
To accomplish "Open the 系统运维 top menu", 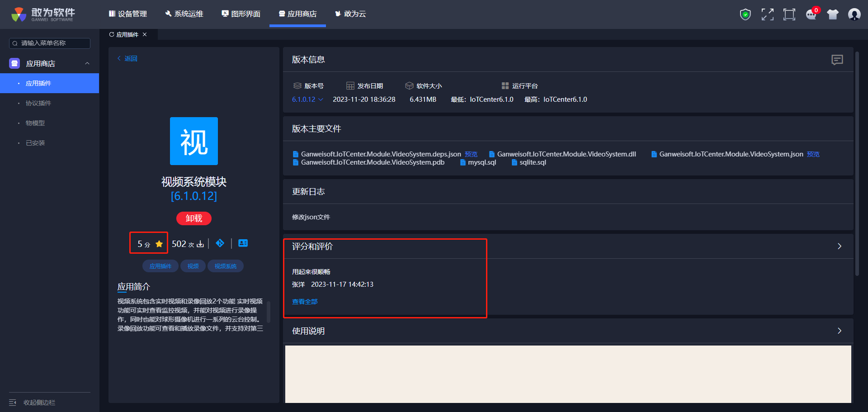I will click(x=184, y=14).
